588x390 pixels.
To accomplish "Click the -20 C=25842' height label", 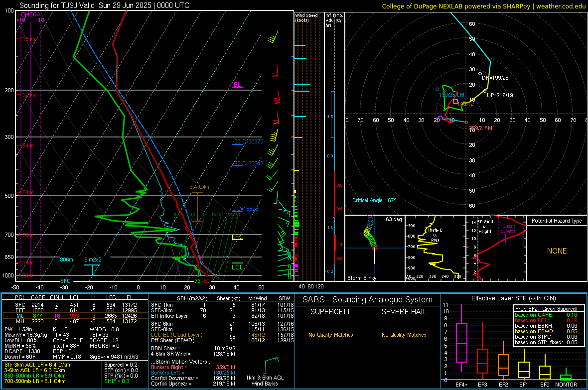I will (x=248, y=163).
